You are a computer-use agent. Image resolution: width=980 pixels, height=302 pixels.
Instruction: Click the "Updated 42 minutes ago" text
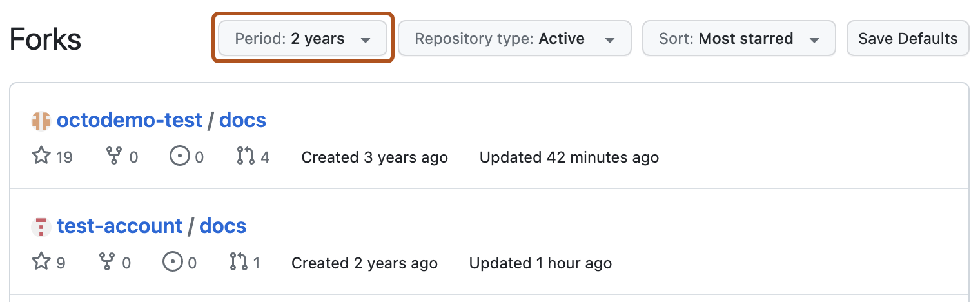[569, 157]
